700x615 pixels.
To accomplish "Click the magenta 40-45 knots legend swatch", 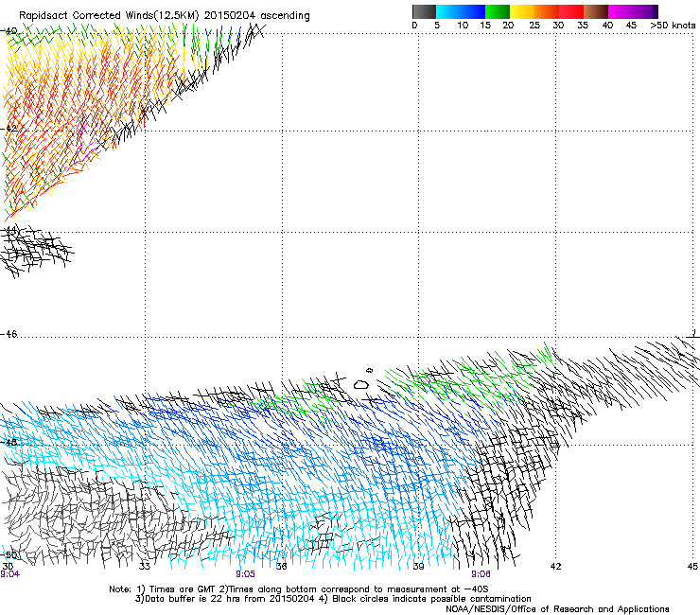I will (621, 11).
